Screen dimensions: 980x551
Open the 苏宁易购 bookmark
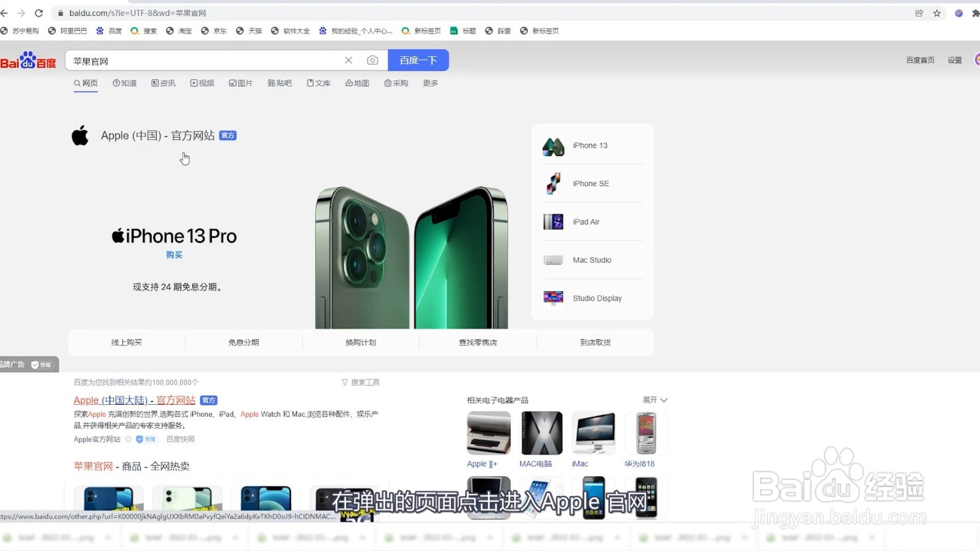20,31
